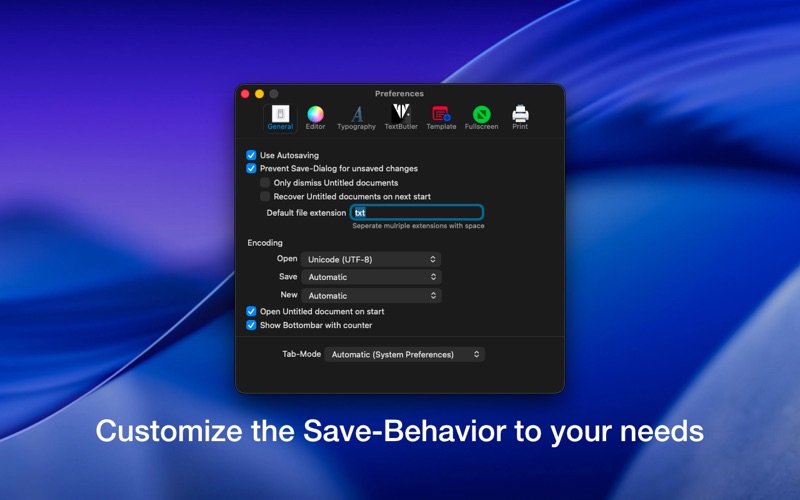This screenshot has height=500, width=800.
Task: Click the Encoding section heading
Action: coord(265,243)
